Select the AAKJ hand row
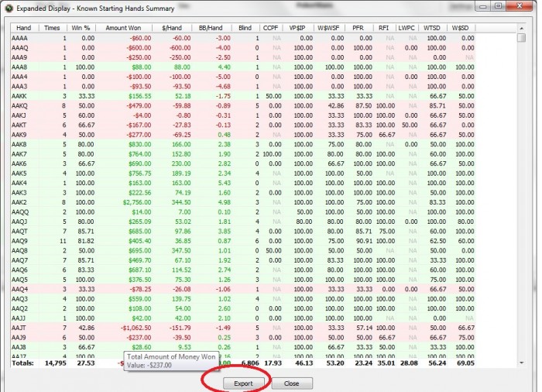542x392 pixels. 243,115
